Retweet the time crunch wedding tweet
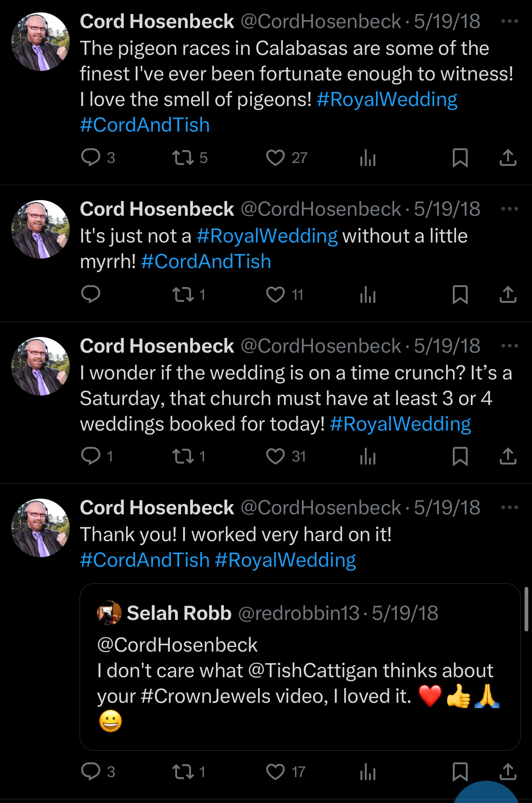This screenshot has height=803, width=532. (183, 457)
